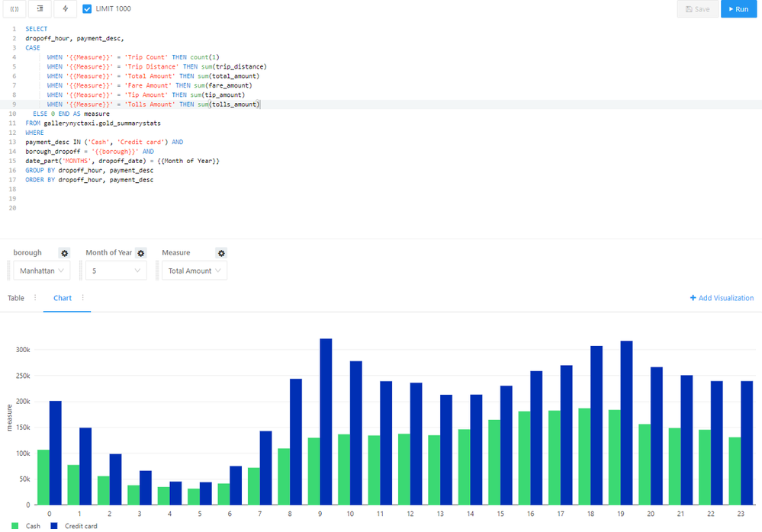Open Measure parameter settings gear
The height and width of the screenshot is (532, 762).
click(221, 253)
